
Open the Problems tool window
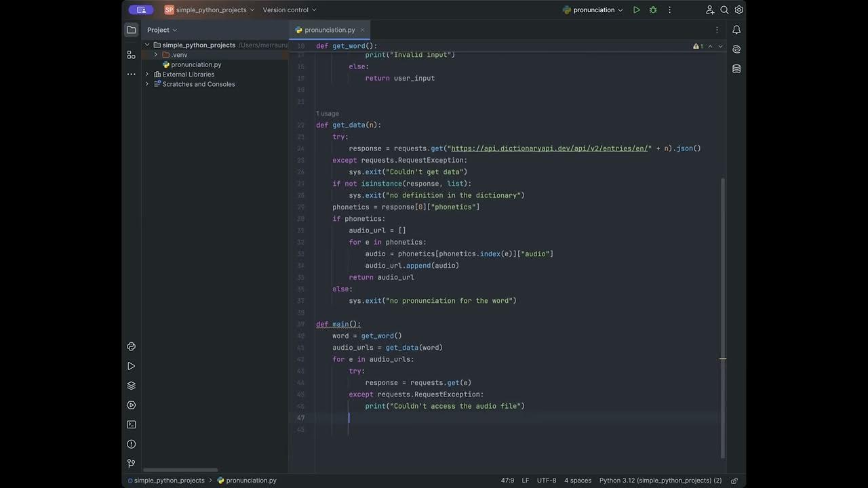[132, 444]
